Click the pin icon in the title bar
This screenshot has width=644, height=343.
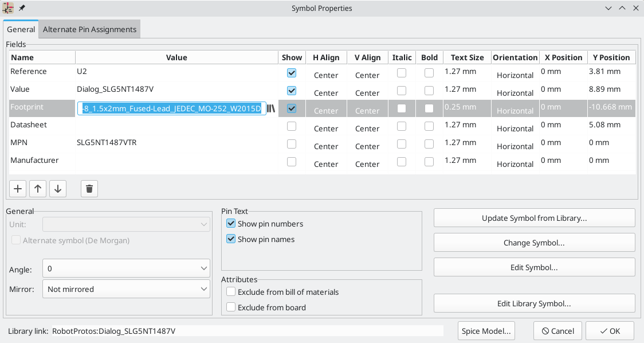pos(22,8)
